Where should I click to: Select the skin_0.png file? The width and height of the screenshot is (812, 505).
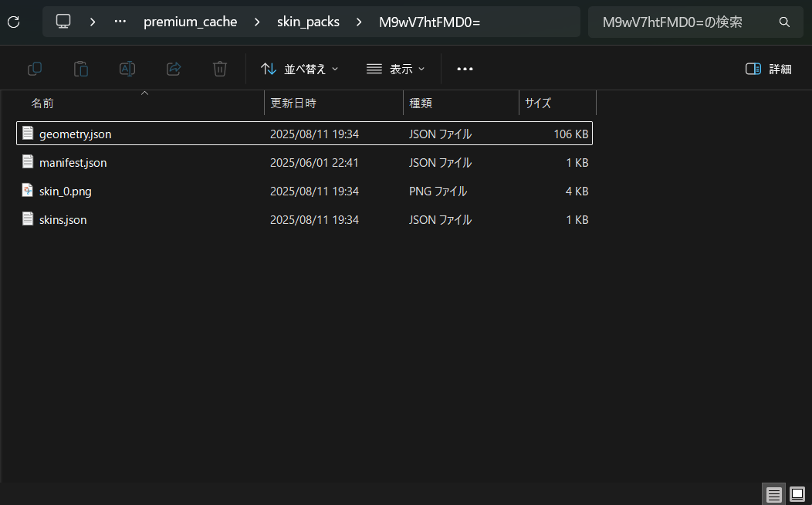coord(66,191)
